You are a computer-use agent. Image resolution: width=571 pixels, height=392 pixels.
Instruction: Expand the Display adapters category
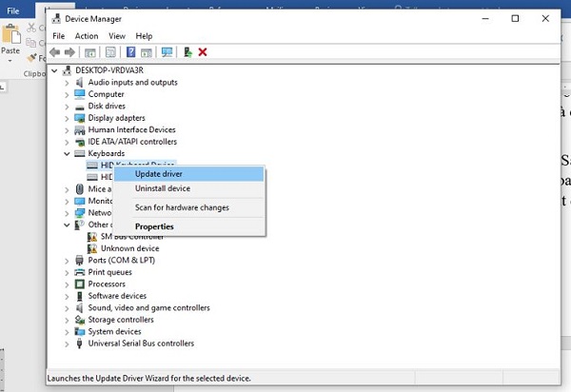tap(67, 119)
